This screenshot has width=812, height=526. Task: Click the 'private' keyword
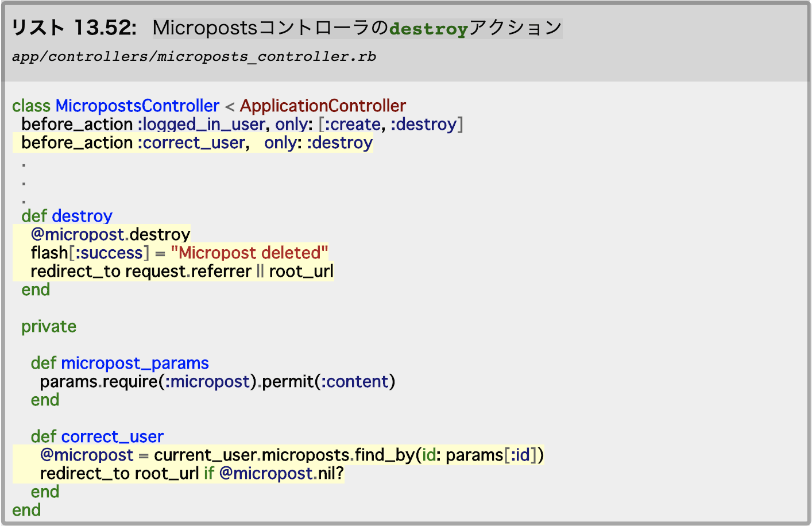[x=49, y=326]
